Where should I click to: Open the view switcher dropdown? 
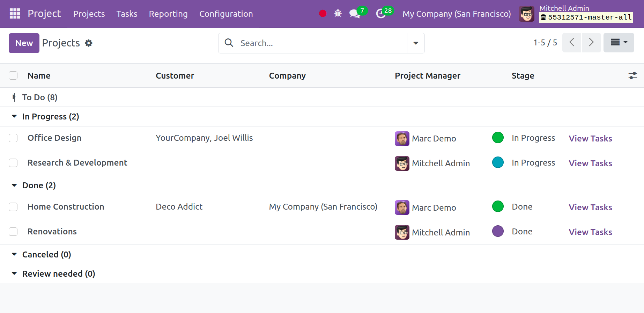(x=619, y=43)
